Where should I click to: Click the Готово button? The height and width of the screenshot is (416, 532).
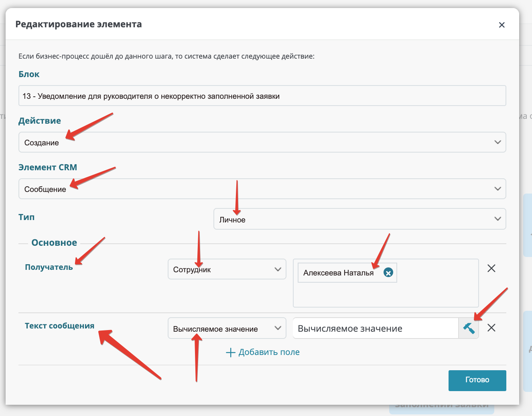point(477,380)
